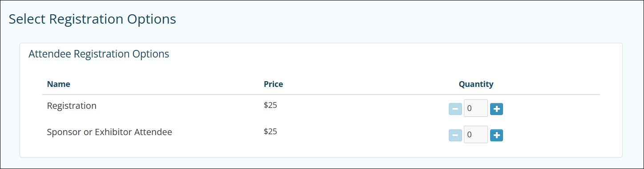
Task: Click the Name column header
Action: tap(59, 84)
